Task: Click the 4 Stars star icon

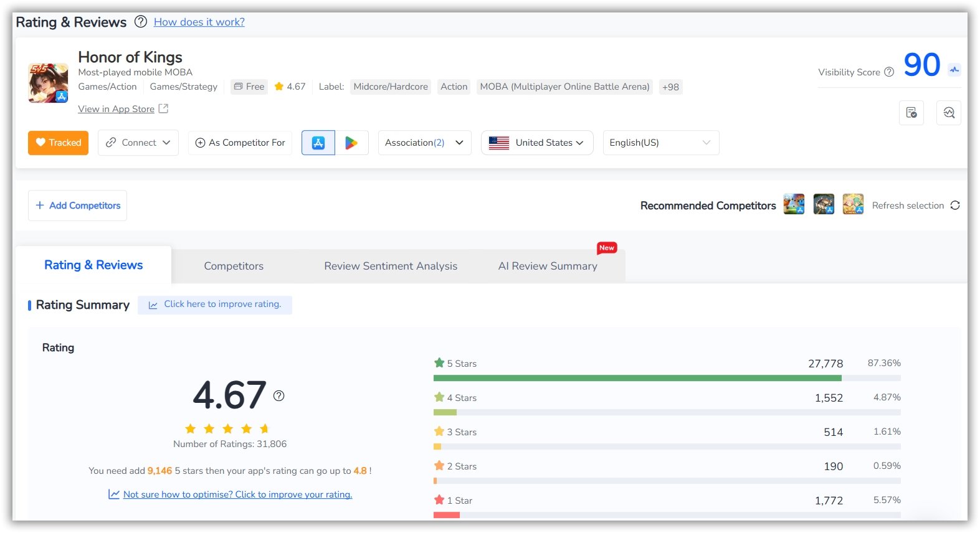Action: pyautogui.click(x=439, y=397)
